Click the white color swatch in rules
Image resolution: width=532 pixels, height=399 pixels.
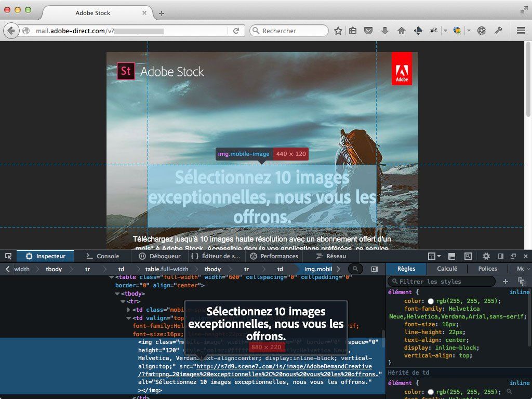pos(431,301)
